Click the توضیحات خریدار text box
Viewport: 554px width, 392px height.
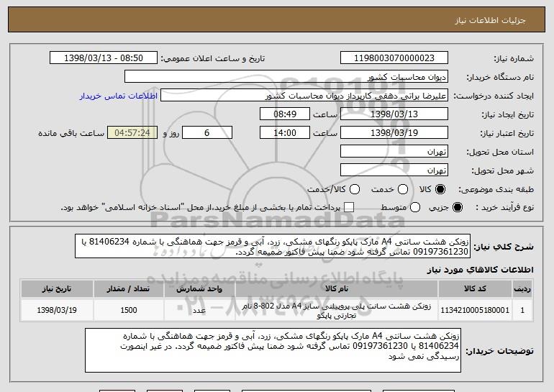click(x=273, y=350)
